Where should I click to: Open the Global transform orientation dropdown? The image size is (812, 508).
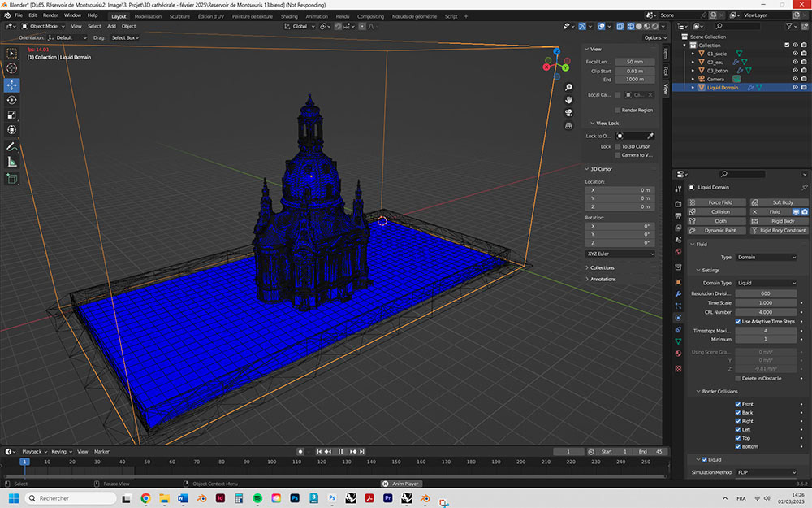point(300,27)
